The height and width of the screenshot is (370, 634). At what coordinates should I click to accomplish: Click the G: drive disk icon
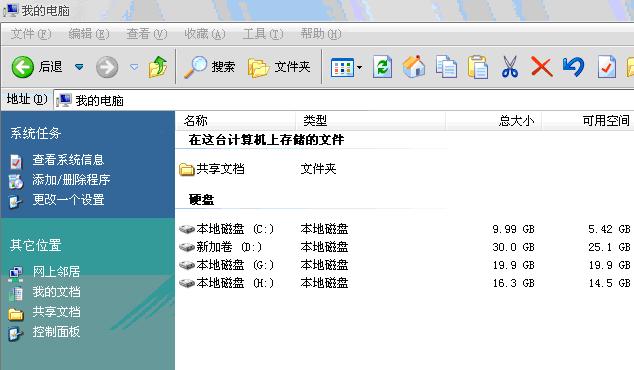tap(187, 265)
